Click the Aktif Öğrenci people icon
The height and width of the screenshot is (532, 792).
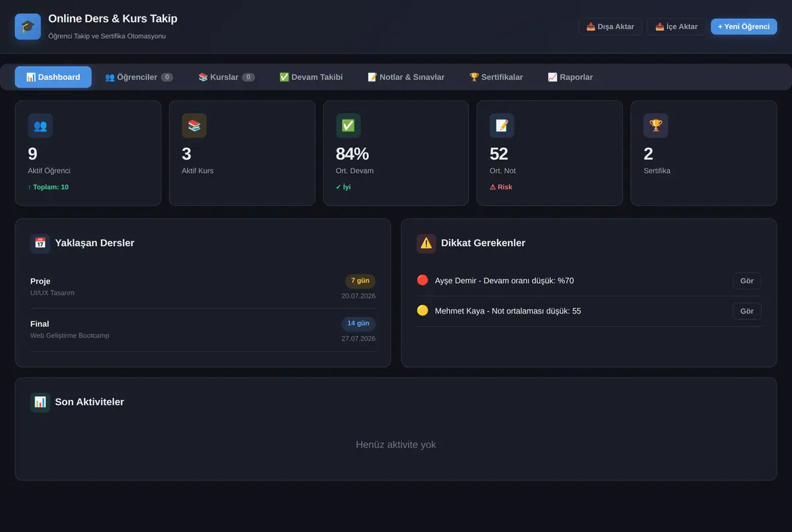point(40,125)
